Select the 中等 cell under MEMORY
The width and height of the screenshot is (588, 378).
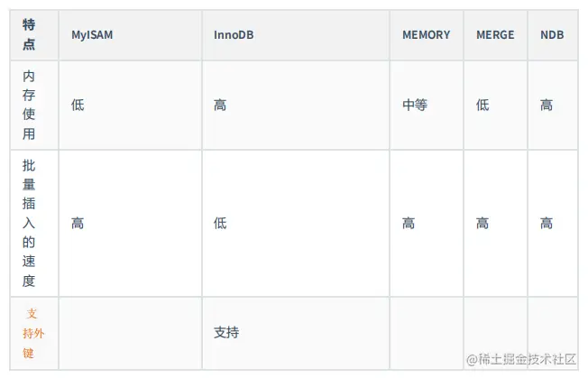click(415, 106)
